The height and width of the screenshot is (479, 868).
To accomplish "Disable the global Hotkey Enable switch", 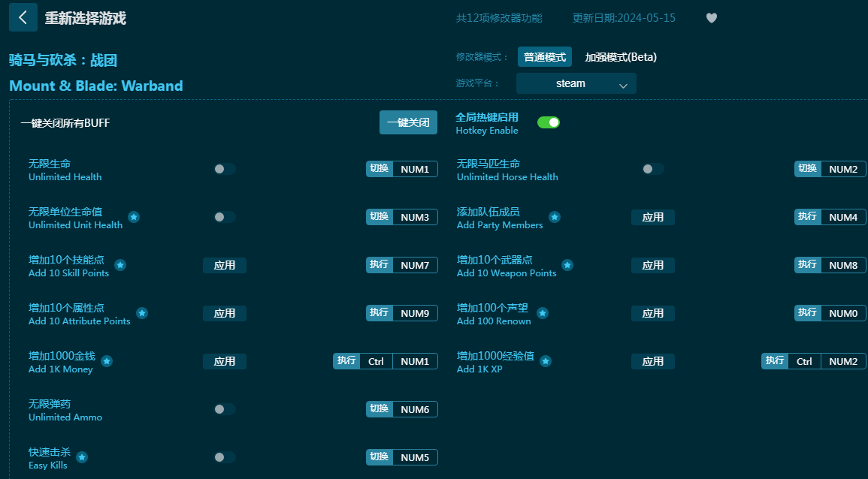I will pyautogui.click(x=549, y=122).
